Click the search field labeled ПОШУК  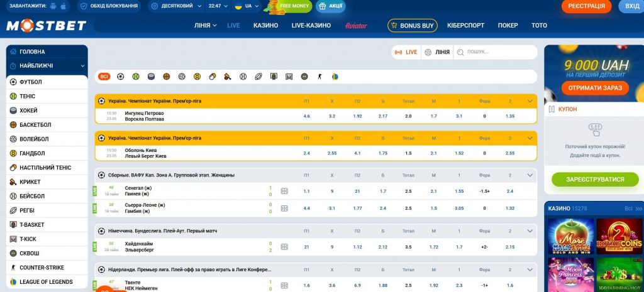[x=496, y=52]
